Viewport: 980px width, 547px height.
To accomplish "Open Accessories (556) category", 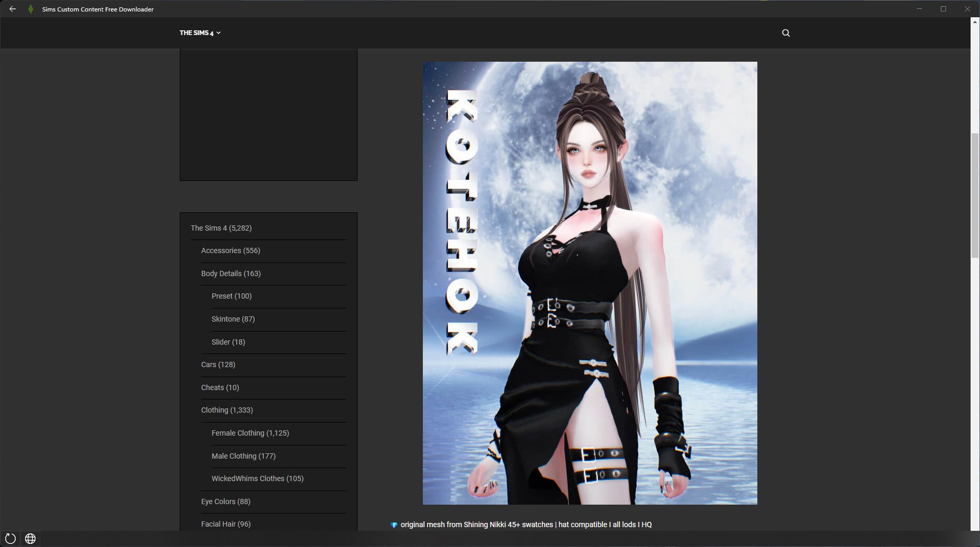I will (x=230, y=250).
